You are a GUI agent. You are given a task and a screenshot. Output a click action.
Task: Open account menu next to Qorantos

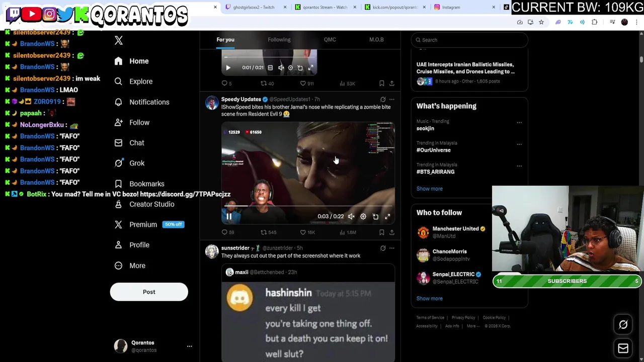189,346
